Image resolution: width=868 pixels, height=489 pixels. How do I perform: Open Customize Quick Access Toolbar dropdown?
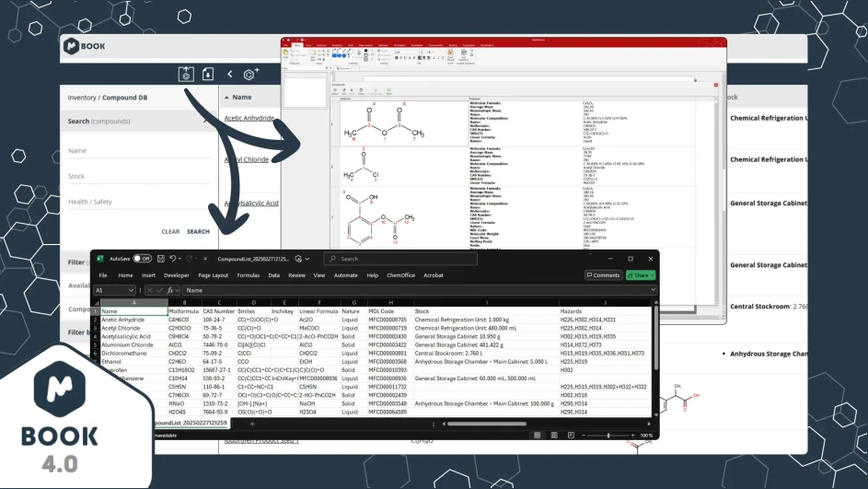tap(205, 259)
